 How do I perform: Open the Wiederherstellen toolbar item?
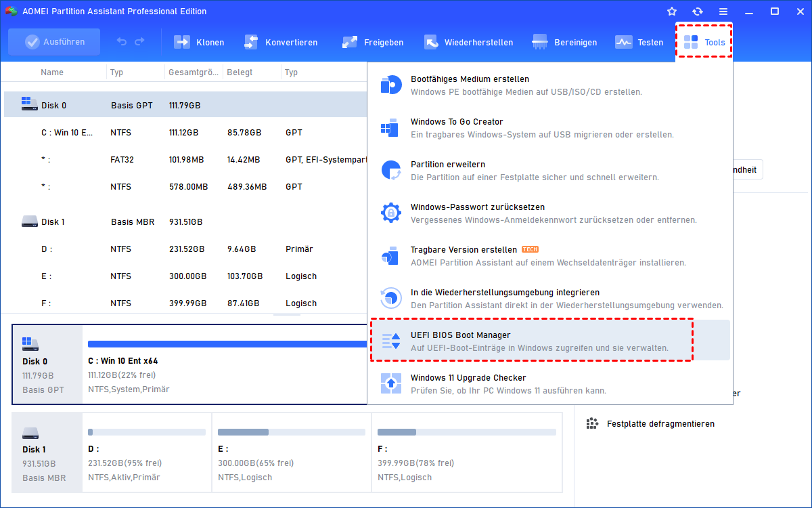[x=468, y=42]
